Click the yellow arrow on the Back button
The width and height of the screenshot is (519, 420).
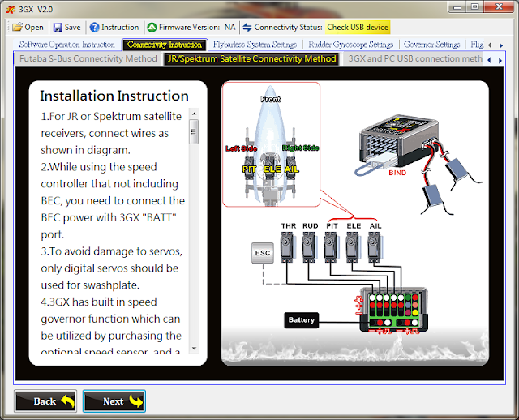pos(68,401)
